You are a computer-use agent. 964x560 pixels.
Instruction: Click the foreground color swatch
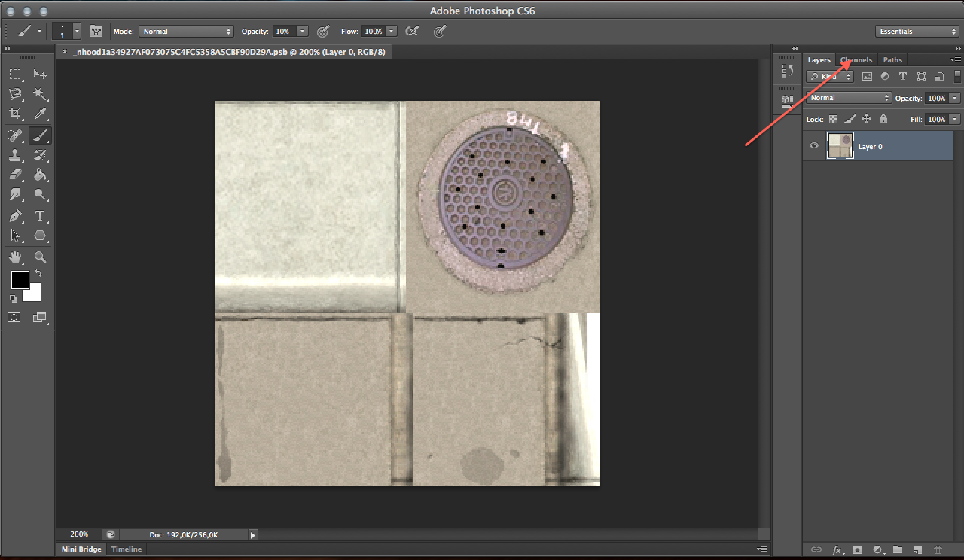20,280
